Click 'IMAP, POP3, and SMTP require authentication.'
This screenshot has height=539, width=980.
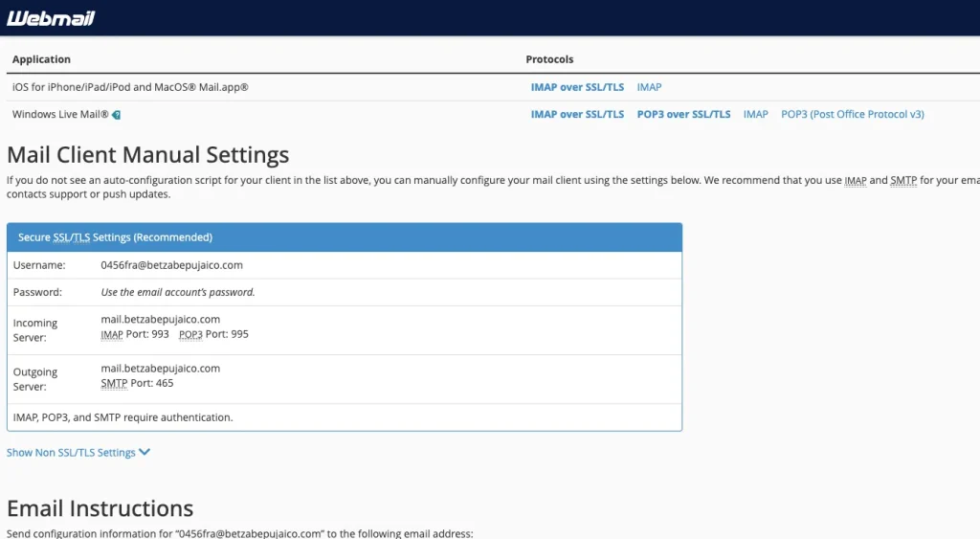122,417
